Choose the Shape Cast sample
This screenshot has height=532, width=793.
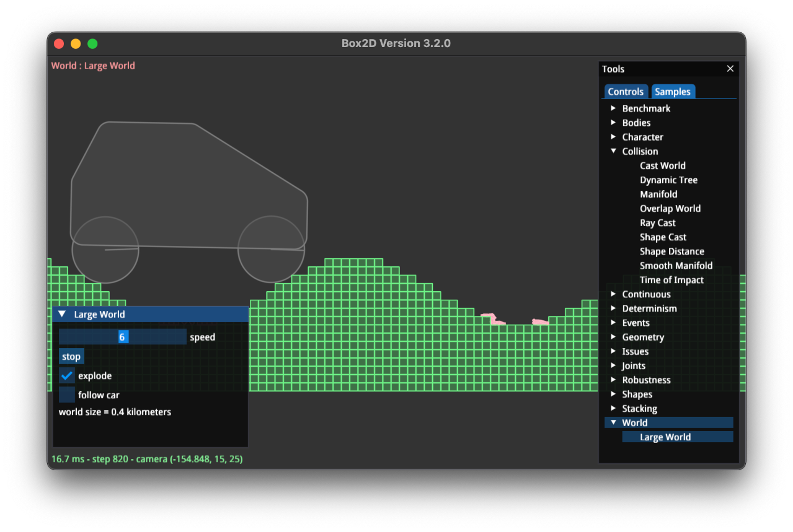[663, 237]
